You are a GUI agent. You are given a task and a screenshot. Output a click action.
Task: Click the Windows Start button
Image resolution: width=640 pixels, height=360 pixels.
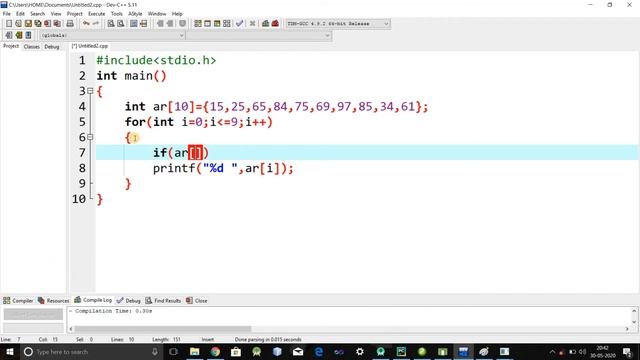point(9,351)
